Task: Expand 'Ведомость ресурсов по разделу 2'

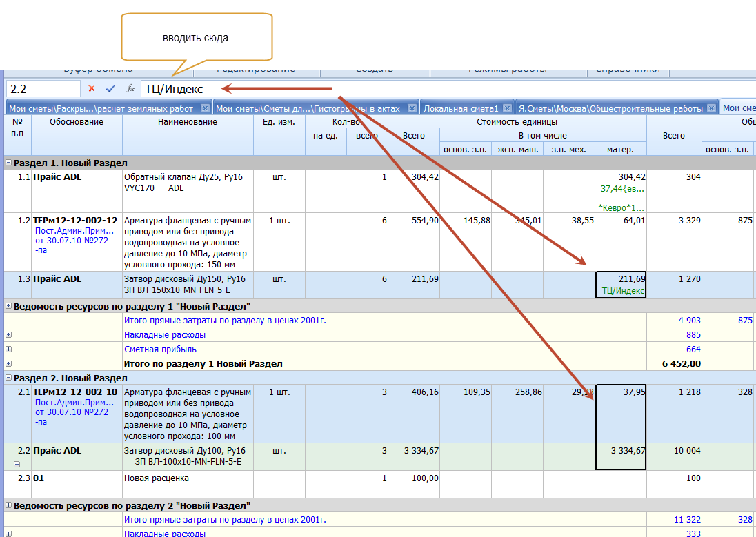Action: click(9, 505)
